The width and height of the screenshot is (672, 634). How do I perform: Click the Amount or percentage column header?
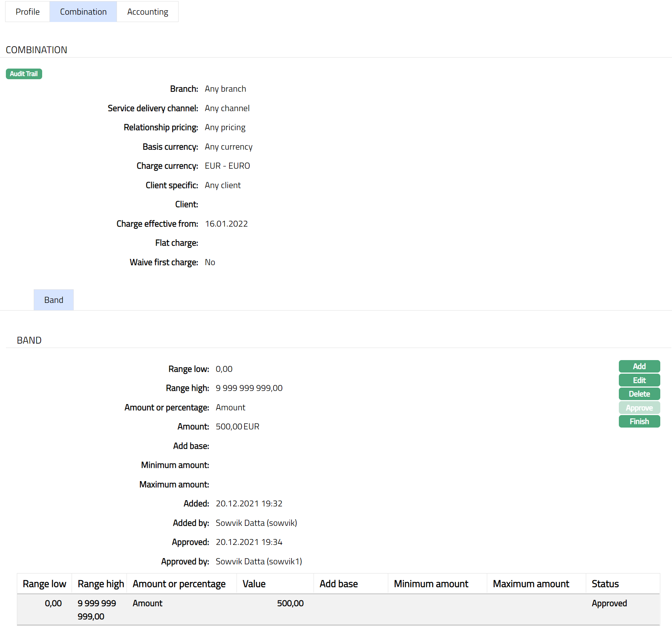coord(179,584)
